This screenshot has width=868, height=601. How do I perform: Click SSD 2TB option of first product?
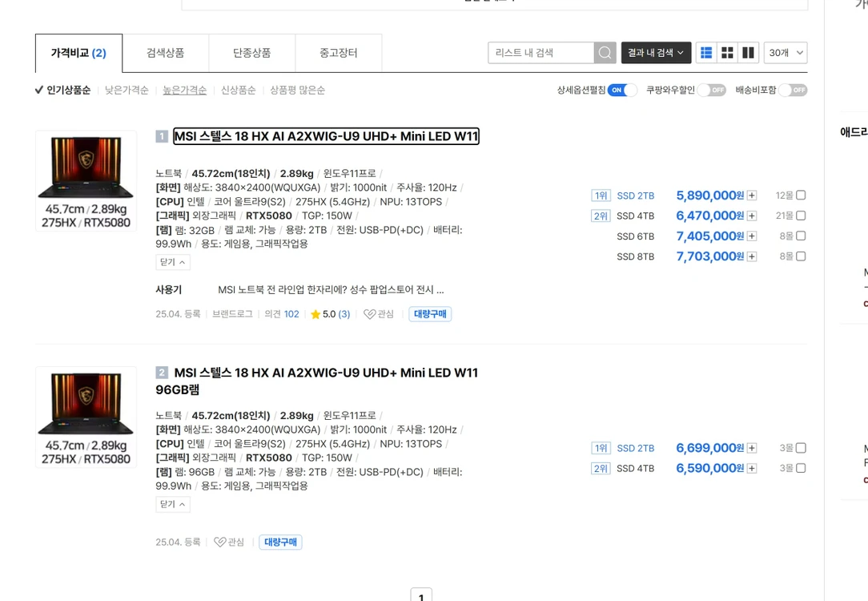(636, 196)
